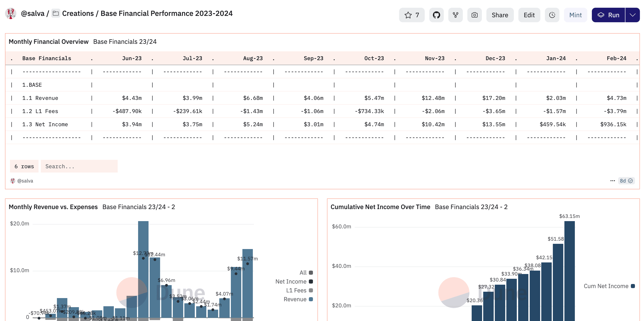The height and width of the screenshot is (321, 644).
Task: Open the GitHub icon button
Action: 436,15
